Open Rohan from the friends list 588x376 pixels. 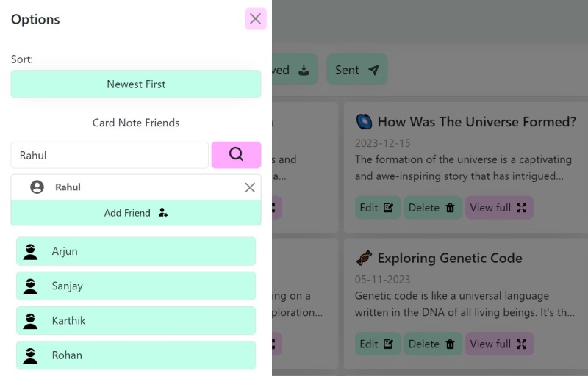coord(136,355)
